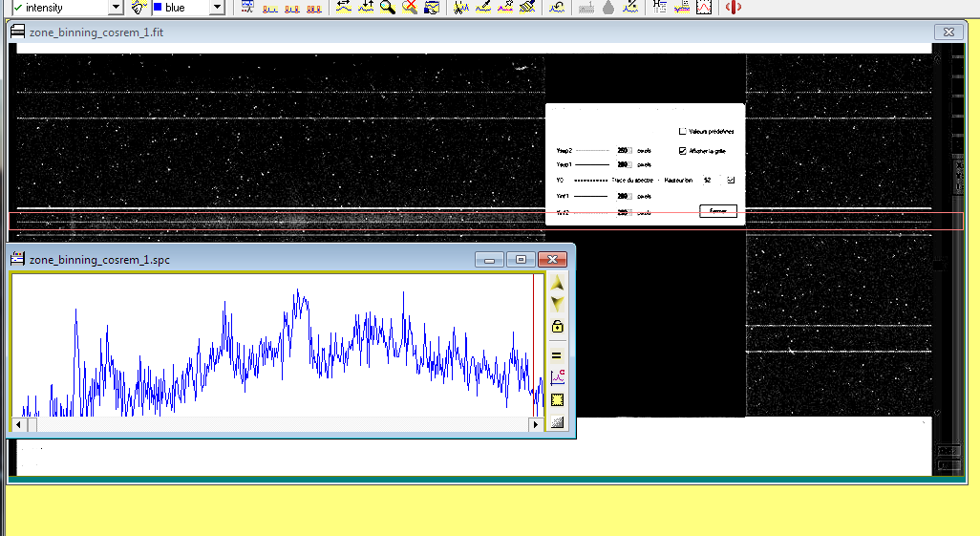The width and height of the screenshot is (980, 536).
Task: Click the red icon at toolbar right end
Action: (734, 8)
